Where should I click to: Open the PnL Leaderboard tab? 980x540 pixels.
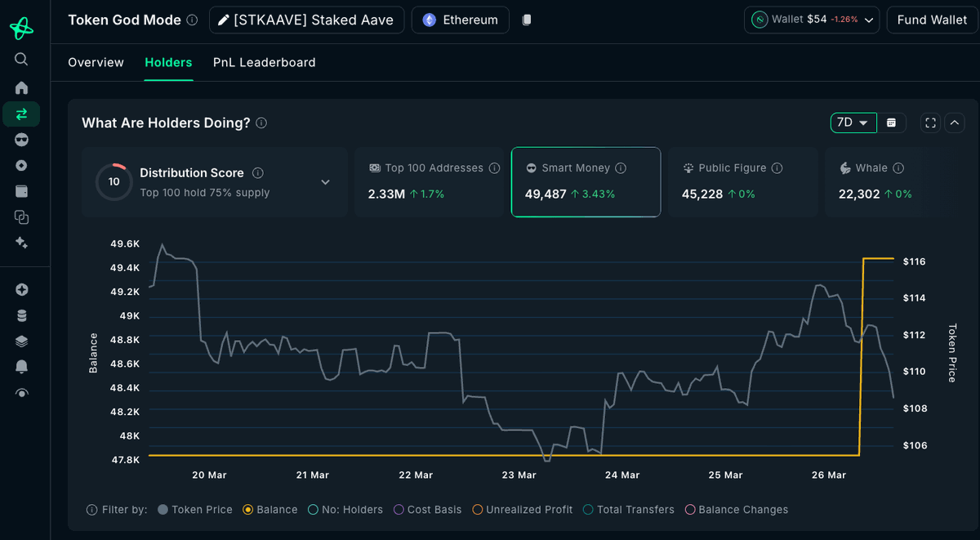pos(264,63)
